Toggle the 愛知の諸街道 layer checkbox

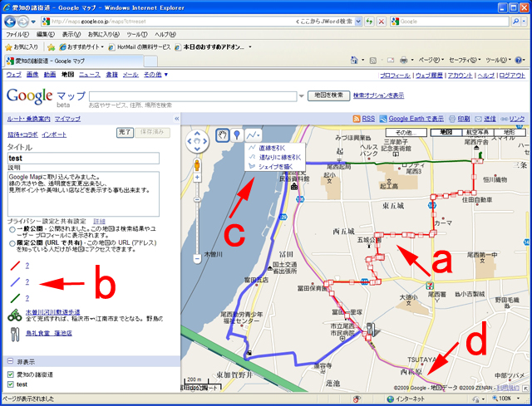coord(11,374)
